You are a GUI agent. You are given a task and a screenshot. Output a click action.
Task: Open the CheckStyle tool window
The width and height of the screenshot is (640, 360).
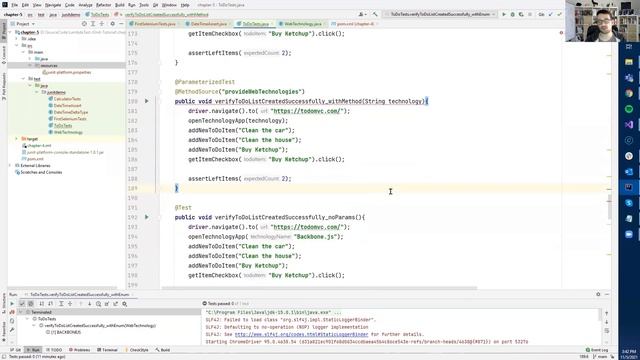[x=136, y=350]
